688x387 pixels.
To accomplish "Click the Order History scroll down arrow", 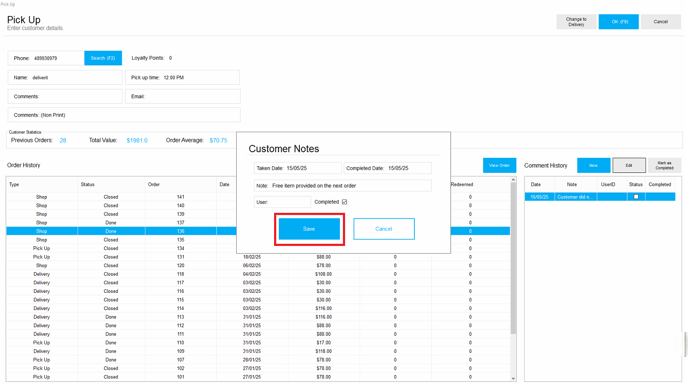I will point(513,378).
